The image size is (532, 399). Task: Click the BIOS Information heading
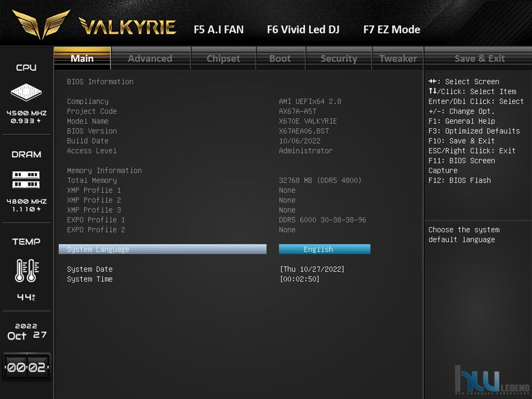pos(100,82)
